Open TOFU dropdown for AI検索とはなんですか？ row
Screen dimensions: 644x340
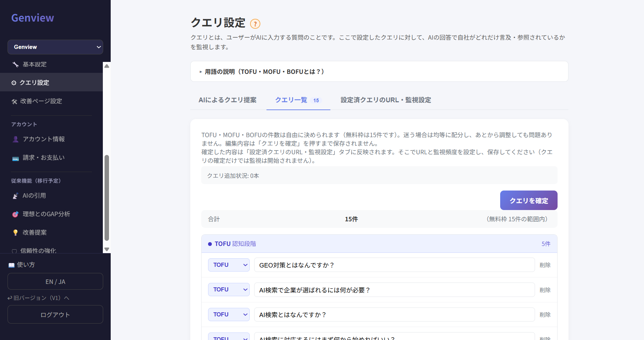pos(229,314)
